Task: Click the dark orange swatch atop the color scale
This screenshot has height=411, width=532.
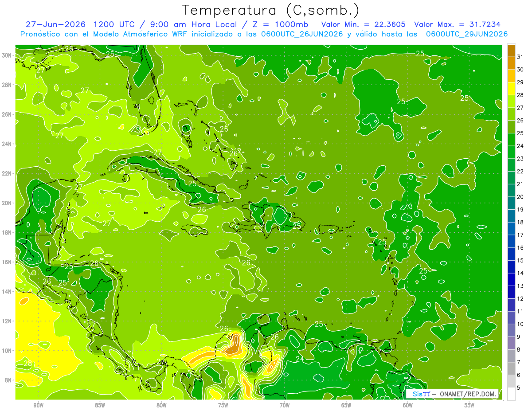Action: tap(511, 51)
